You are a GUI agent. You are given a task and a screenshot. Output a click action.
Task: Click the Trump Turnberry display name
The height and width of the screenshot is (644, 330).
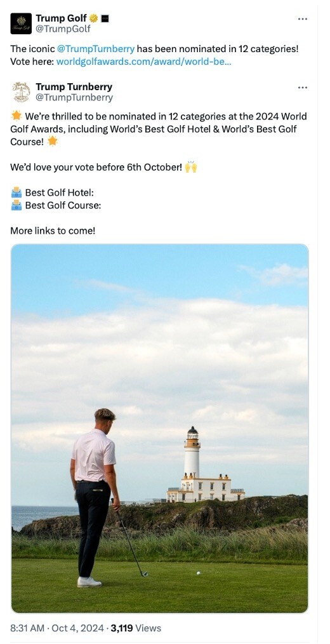pyautogui.click(x=74, y=86)
